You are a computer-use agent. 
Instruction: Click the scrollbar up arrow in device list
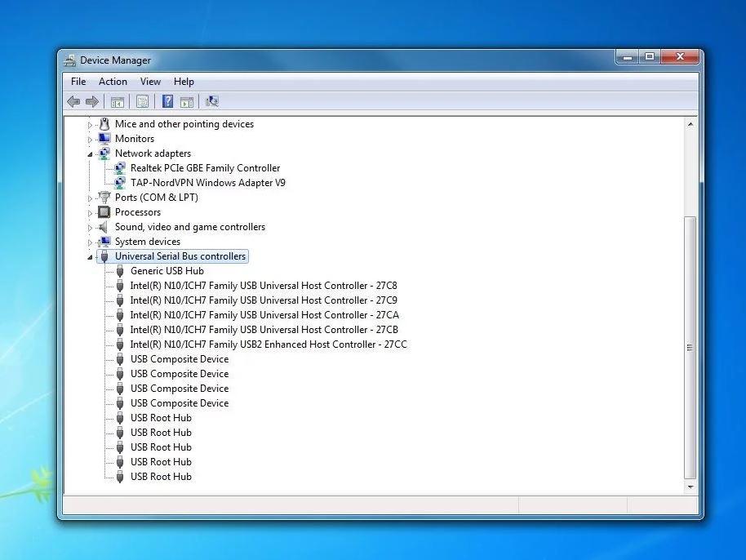(690, 124)
